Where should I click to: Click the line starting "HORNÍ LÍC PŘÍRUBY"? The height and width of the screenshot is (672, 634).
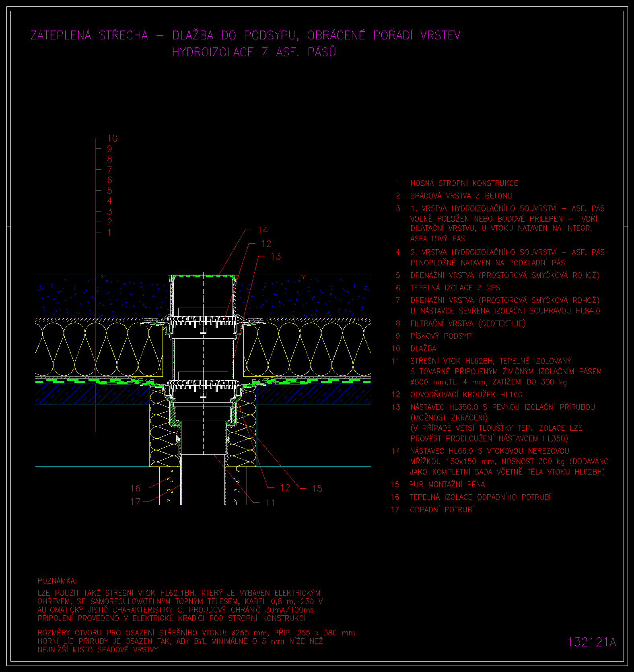180,641
